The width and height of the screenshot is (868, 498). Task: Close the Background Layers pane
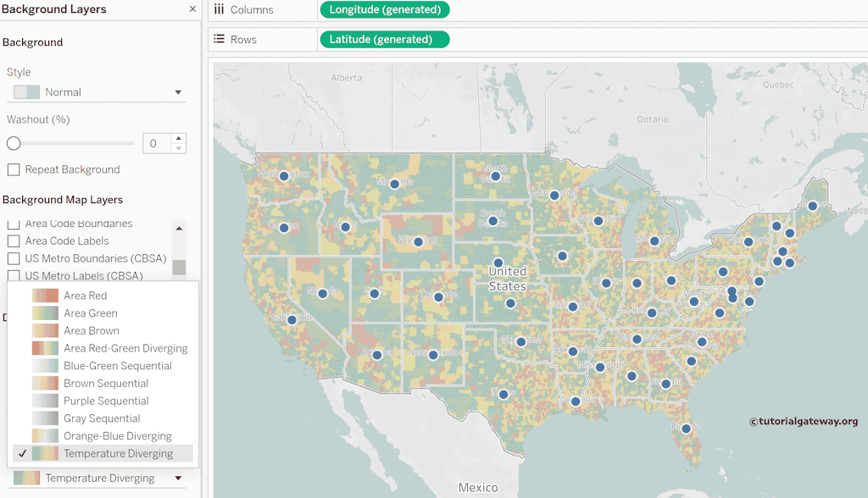(192, 8)
